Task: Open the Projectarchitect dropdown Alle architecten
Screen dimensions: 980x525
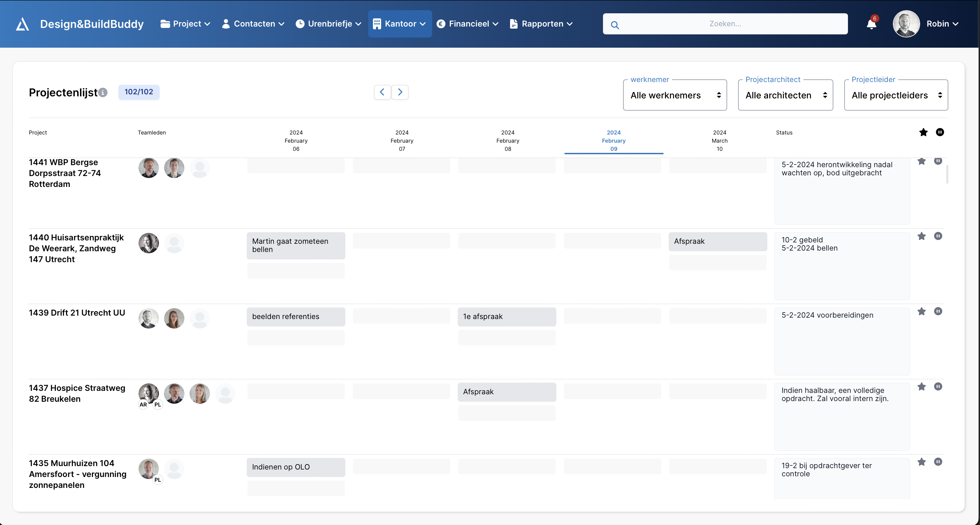Action: (x=785, y=95)
